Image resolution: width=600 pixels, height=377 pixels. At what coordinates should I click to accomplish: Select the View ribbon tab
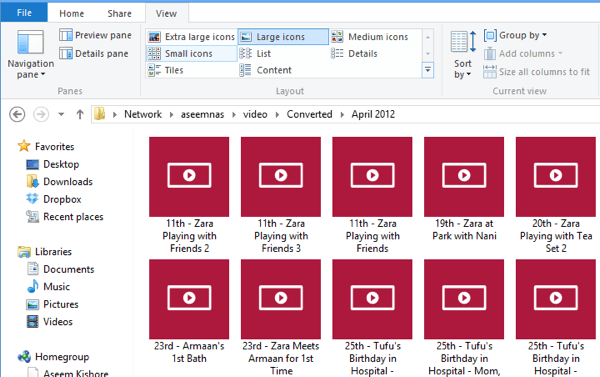166,13
